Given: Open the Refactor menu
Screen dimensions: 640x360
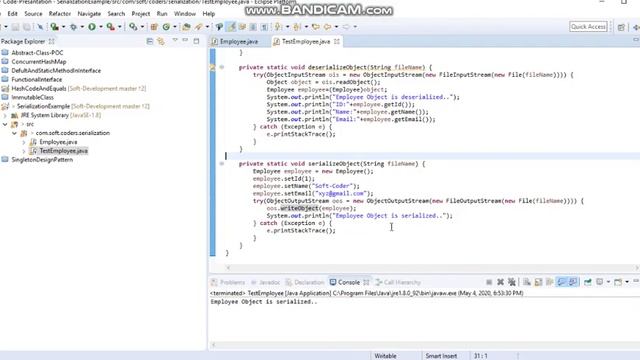Looking at the screenshot, I should (x=60, y=13).
